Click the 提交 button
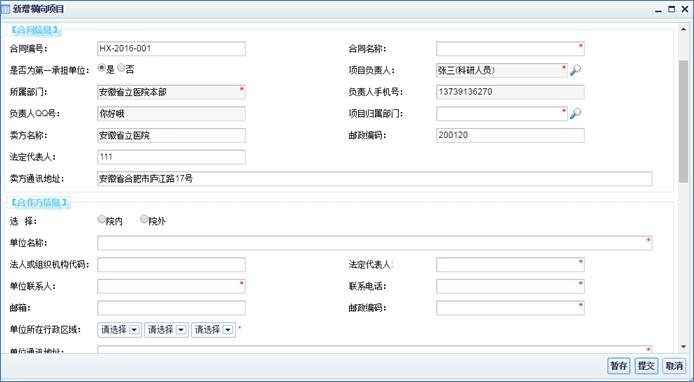Screen dimensions: 694x382 pos(646,366)
